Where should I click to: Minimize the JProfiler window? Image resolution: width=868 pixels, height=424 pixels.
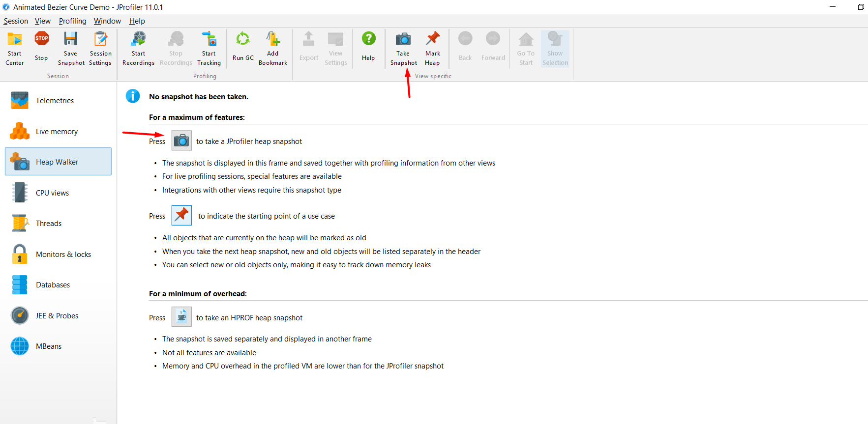coord(833,7)
